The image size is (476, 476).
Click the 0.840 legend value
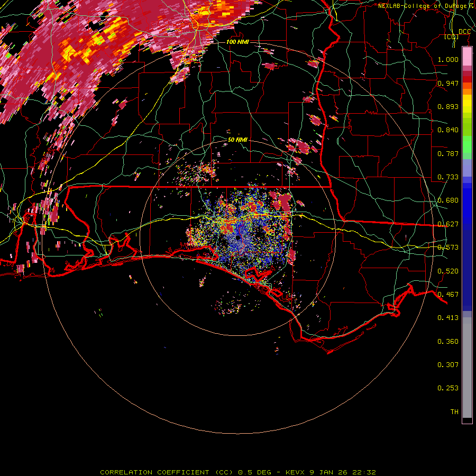pyautogui.click(x=448, y=130)
